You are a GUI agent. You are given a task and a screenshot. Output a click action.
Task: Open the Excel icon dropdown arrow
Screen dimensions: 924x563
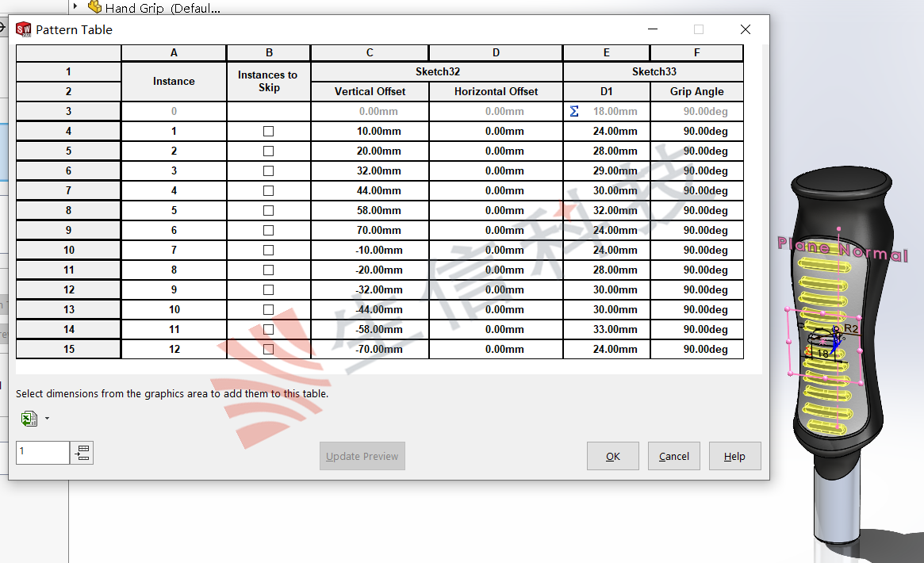tap(47, 419)
